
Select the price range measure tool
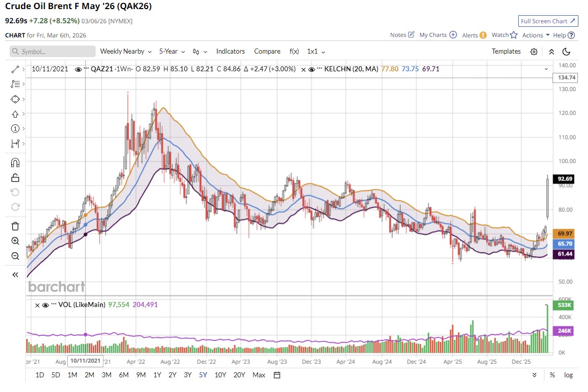pos(15,144)
